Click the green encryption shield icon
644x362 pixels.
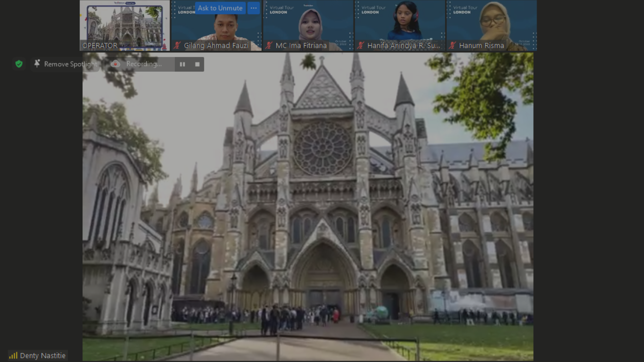tap(19, 64)
